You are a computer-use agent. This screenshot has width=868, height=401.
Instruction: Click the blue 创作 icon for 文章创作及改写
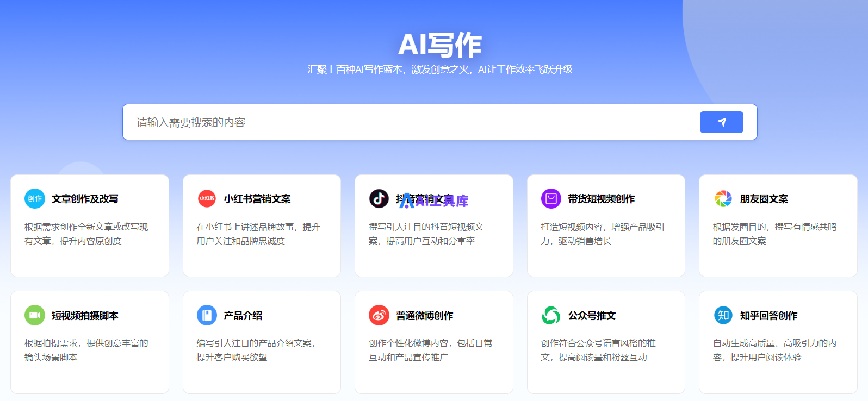pos(35,199)
